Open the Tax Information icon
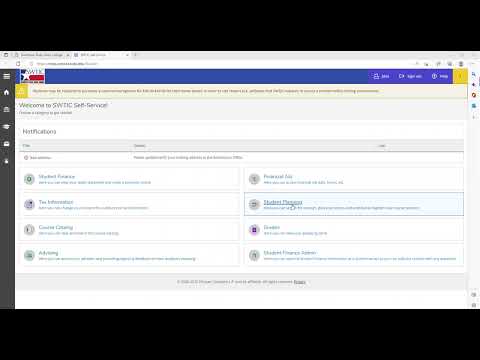The height and width of the screenshot is (360, 480). coord(29,204)
